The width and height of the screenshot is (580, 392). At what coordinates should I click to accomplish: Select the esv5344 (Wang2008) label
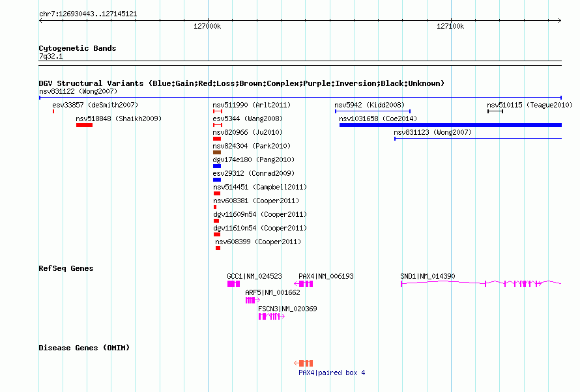248,119
